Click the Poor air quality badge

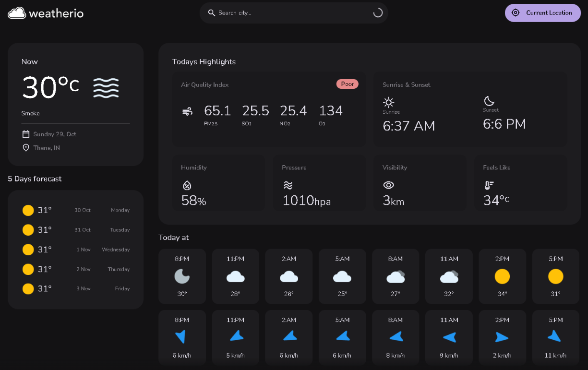347,84
